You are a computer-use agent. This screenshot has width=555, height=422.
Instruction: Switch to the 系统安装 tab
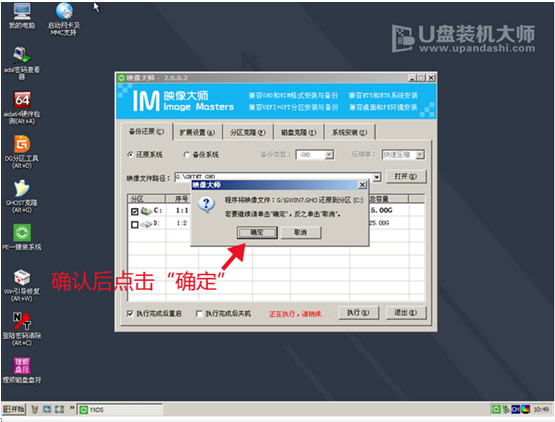[x=350, y=132]
